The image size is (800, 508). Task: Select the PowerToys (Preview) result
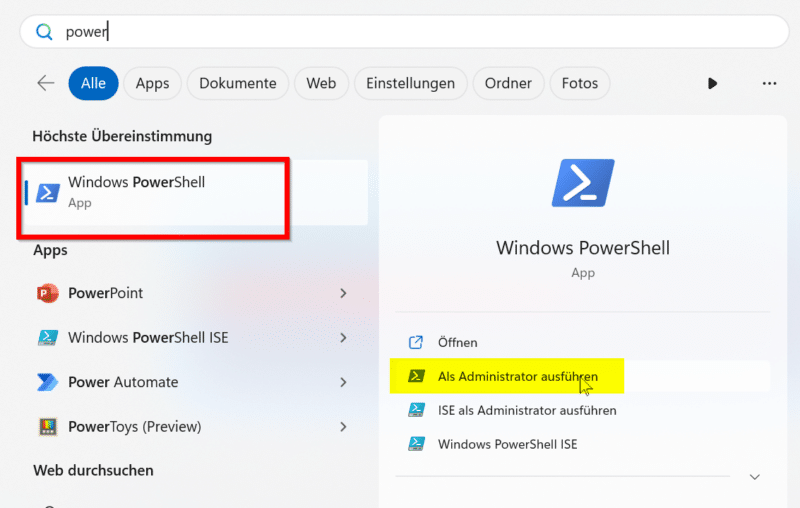(135, 426)
